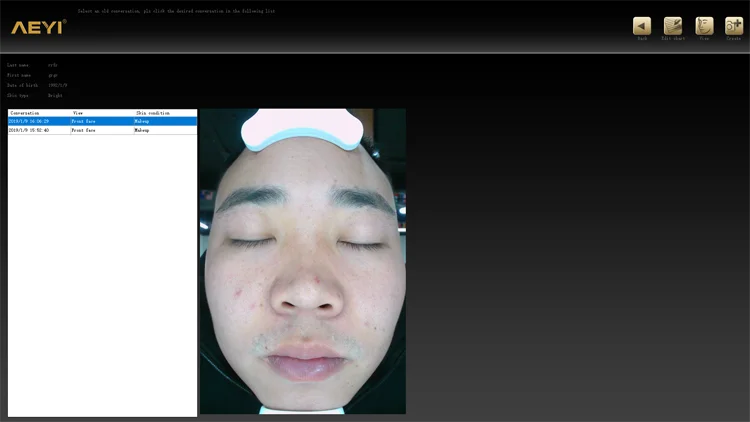
Task: Click Makeup in the highlighted row
Action: [142, 121]
